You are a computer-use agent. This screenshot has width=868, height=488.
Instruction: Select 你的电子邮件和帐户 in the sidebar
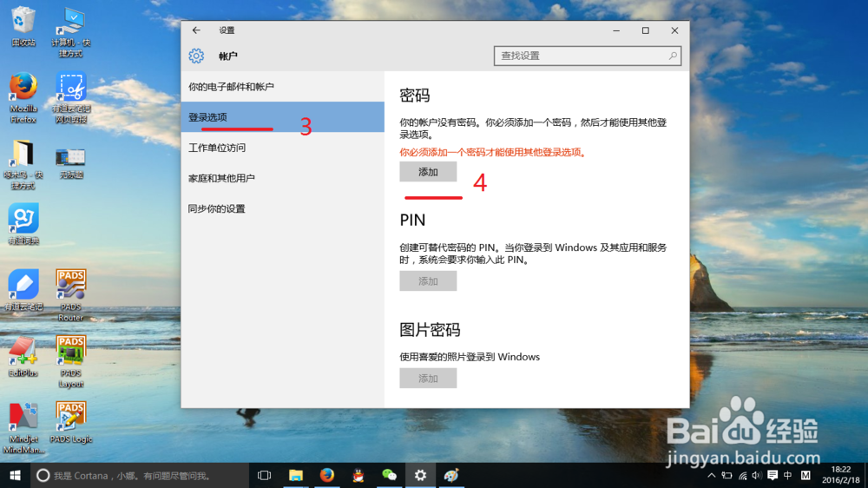click(282, 87)
